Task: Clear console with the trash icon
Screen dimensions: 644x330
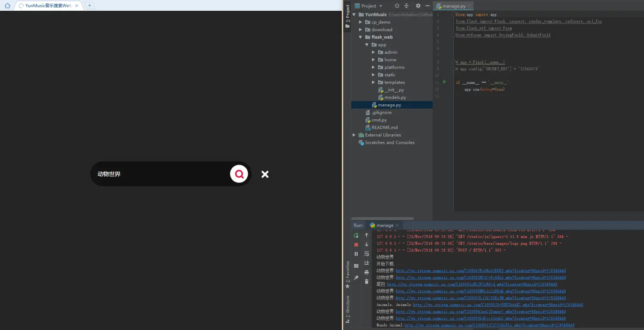Action: coord(367,282)
